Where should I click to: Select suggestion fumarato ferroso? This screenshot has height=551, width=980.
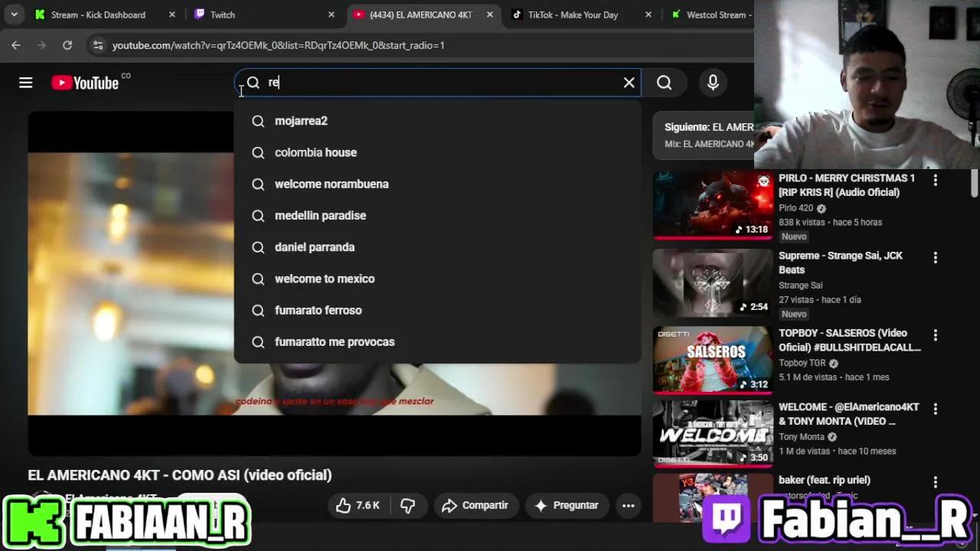point(437,310)
